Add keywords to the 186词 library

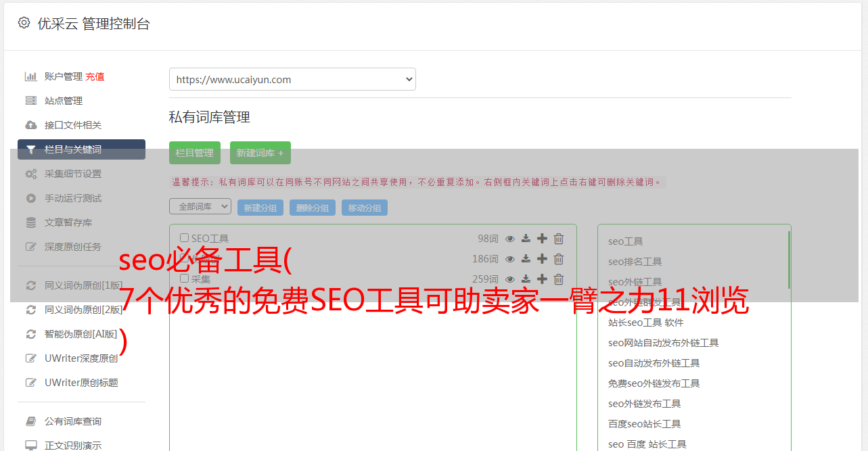[542, 259]
